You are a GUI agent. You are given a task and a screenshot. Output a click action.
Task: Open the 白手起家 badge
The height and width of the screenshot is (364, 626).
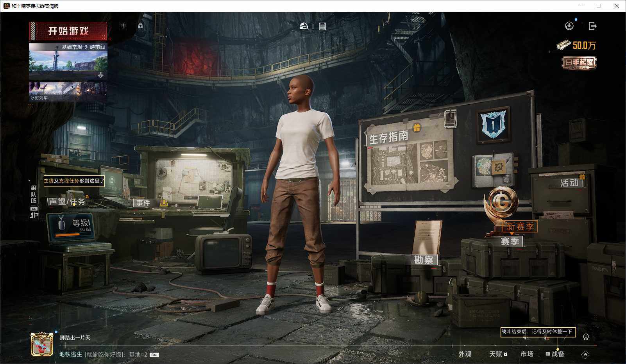click(x=579, y=62)
